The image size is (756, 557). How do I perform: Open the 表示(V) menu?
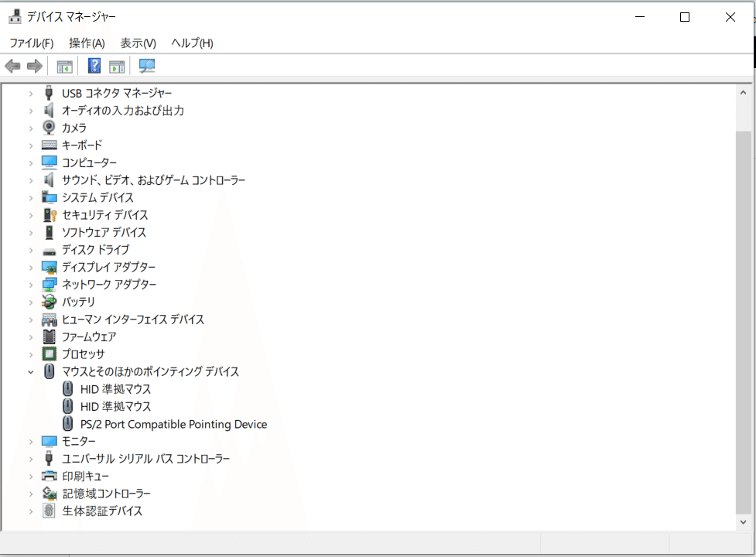[x=138, y=43]
